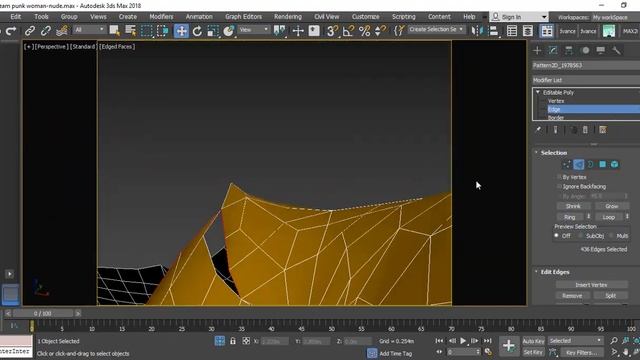Enable the Ignore Backfacing checkbox
This screenshot has width=640, height=360.
[x=559, y=187]
